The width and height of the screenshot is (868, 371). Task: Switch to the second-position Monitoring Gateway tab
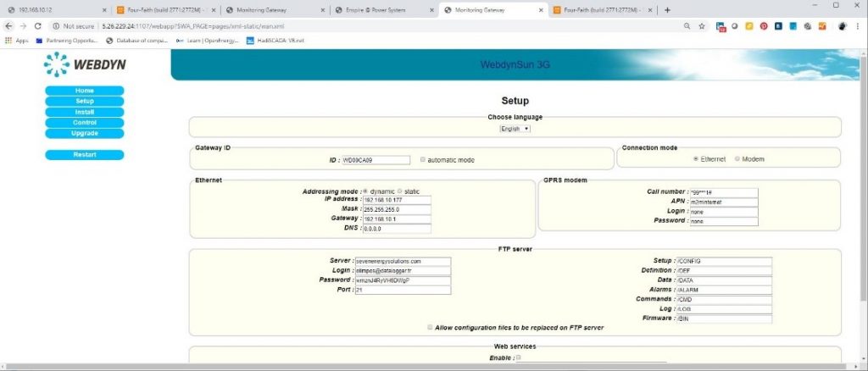(274, 10)
